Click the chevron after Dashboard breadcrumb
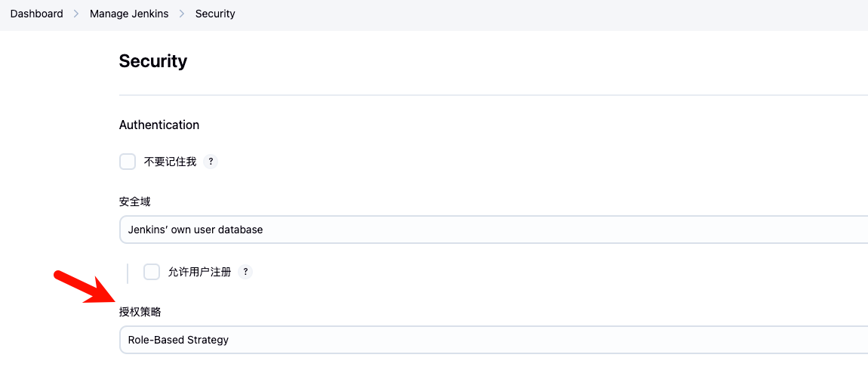 tap(76, 14)
